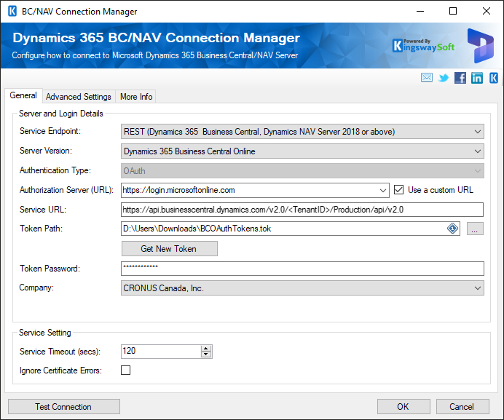Click the Service Timeout value 120
Viewport: 504px width, 420px height.
tap(129, 351)
